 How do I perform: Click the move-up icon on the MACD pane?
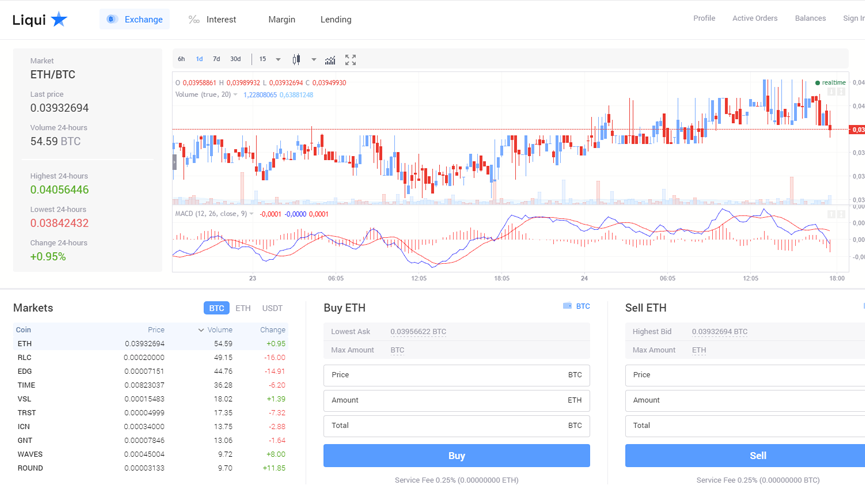tap(831, 214)
